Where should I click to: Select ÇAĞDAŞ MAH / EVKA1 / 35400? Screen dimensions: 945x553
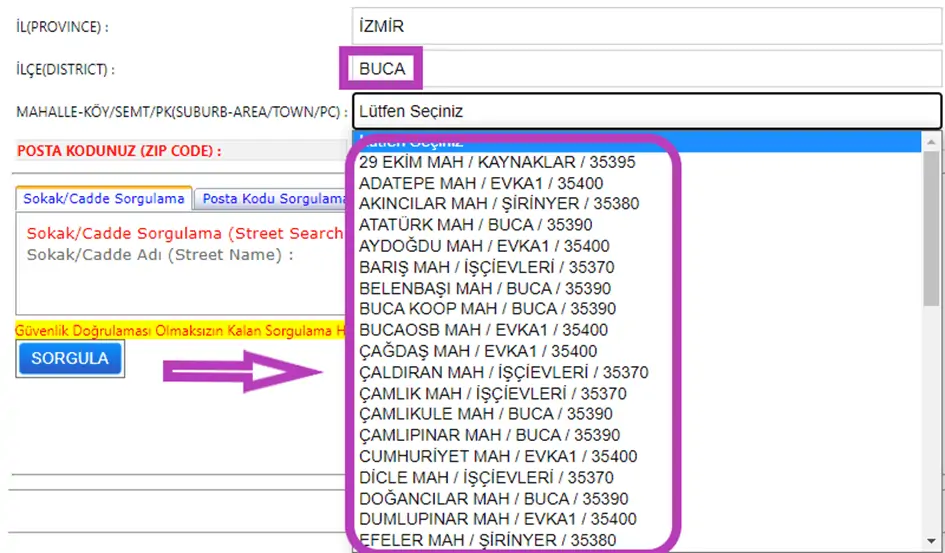(x=477, y=351)
